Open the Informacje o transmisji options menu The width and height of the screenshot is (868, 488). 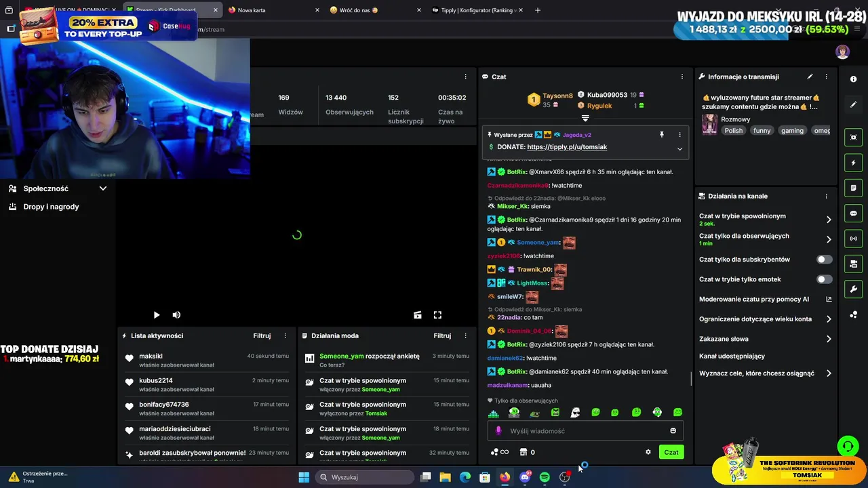pos(826,77)
